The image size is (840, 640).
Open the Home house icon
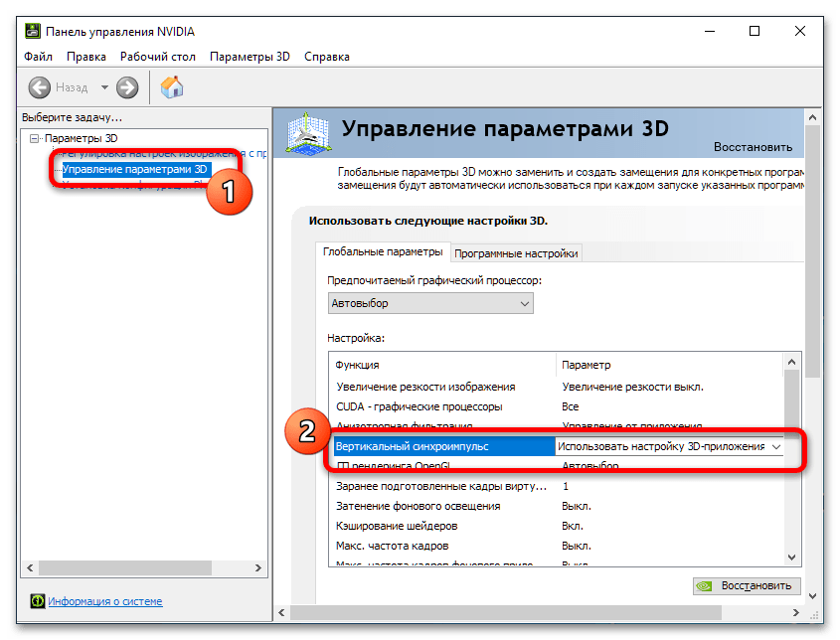tap(172, 87)
